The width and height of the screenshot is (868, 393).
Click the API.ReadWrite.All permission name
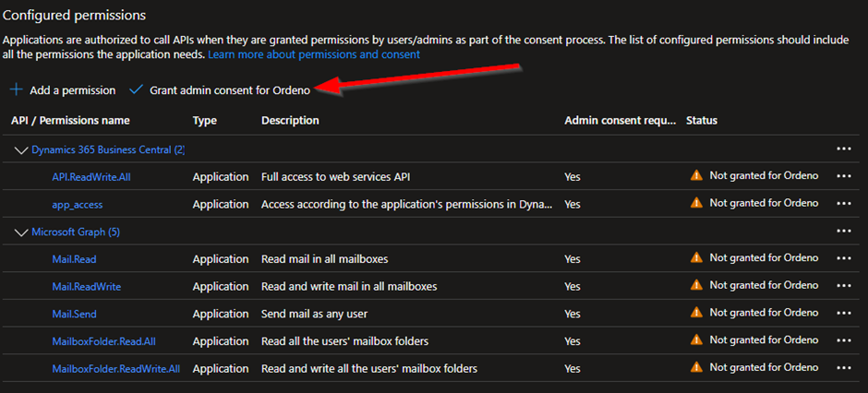91,177
